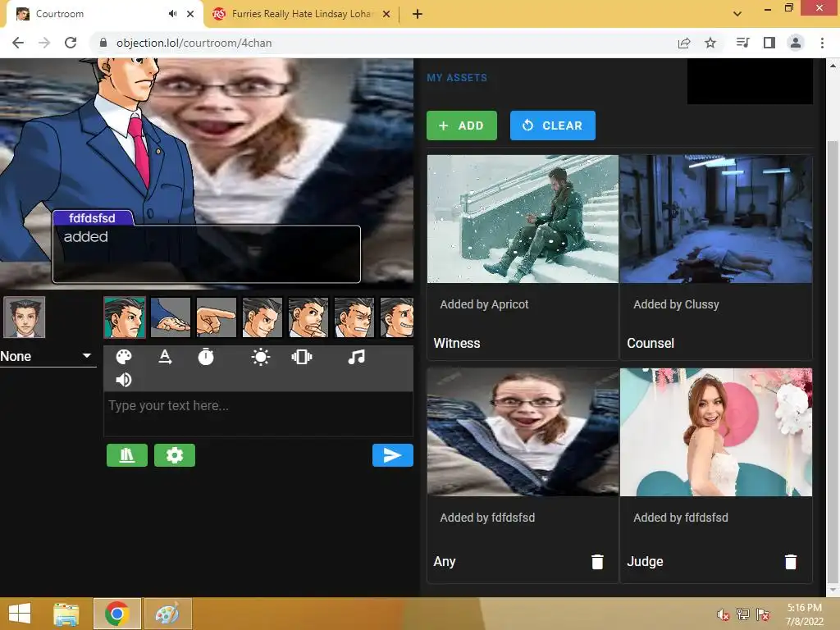Select the snowy stairs Witness background
Screen dimensions: 840x630
tap(523, 219)
